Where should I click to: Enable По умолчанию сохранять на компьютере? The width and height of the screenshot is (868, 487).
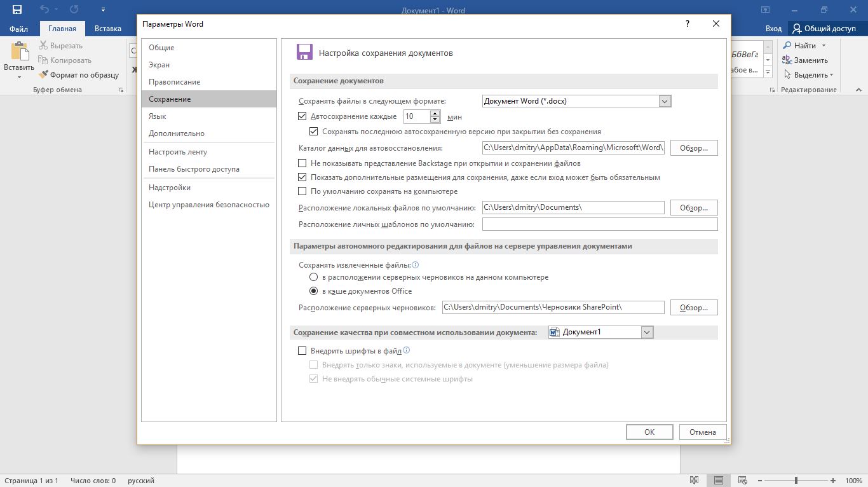pyautogui.click(x=302, y=191)
